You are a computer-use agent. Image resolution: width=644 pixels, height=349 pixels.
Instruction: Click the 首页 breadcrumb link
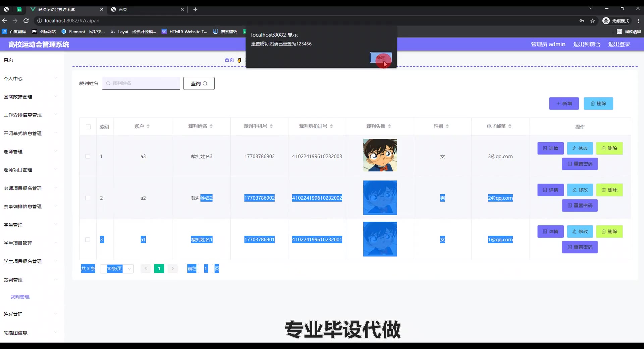coord(229,60)
